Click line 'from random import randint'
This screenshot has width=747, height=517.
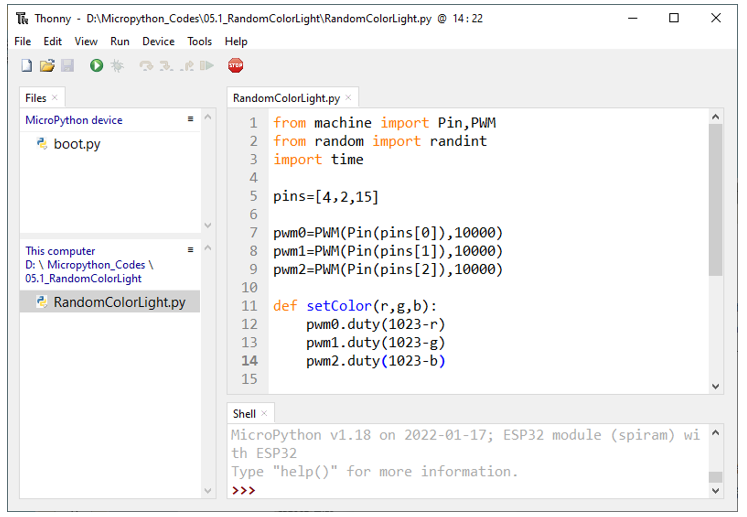coord(380,141)
